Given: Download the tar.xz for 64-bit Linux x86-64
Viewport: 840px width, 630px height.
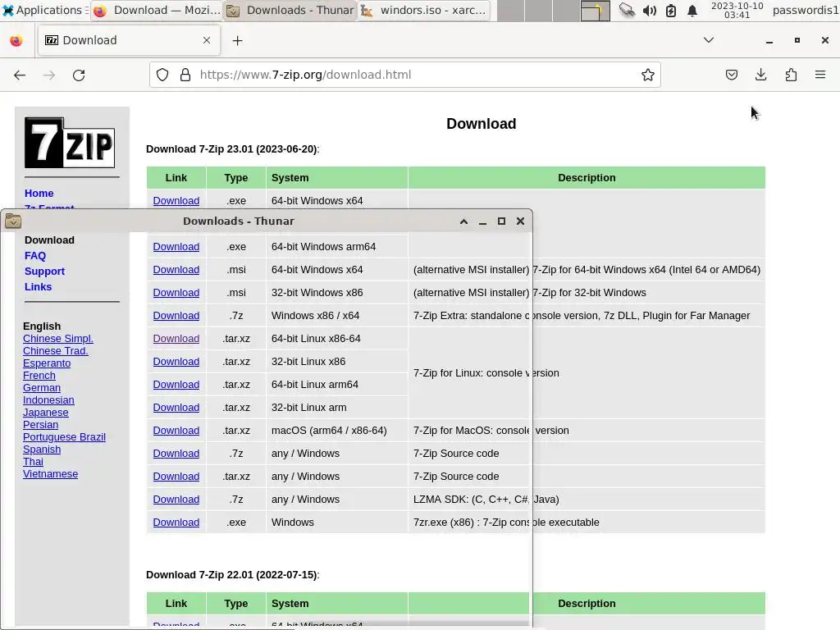Looking at the screenshot, I should pyautogui.click(x=176, y=339).
